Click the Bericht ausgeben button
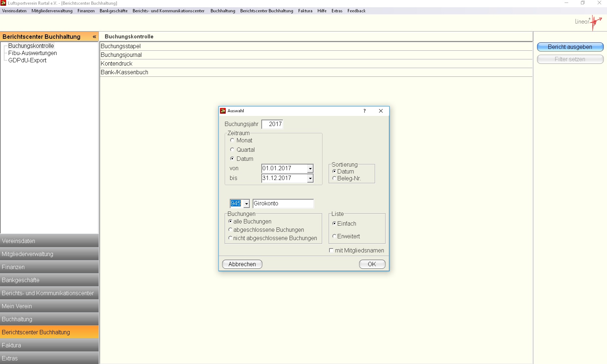The image size is (607, 364). [570, 47]
